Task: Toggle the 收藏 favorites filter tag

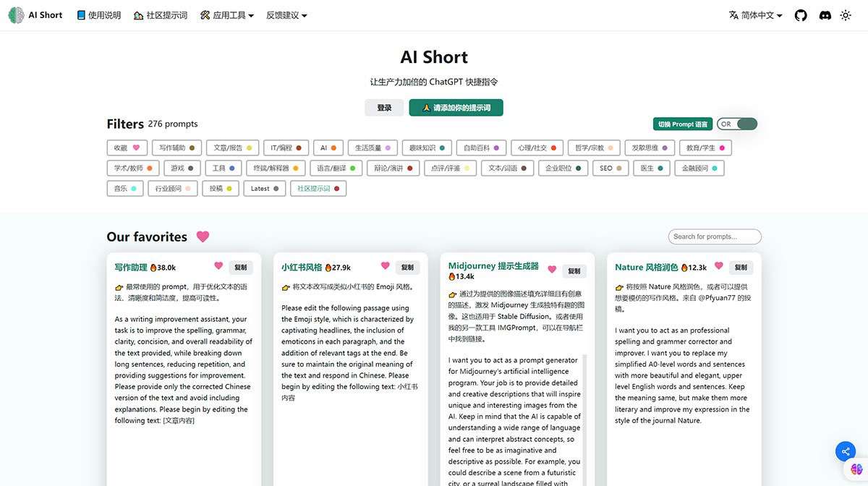Action: [127, 148]
